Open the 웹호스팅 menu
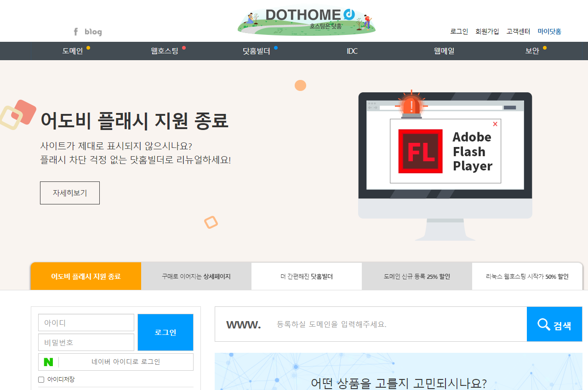The height and width of the screenshot is (390, 588). click(165, 51)
